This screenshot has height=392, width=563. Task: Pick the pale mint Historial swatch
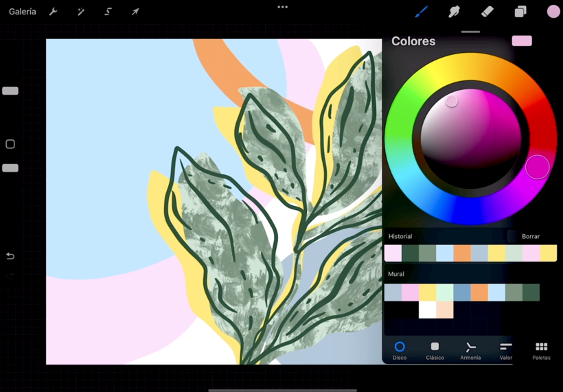(514, 253)
